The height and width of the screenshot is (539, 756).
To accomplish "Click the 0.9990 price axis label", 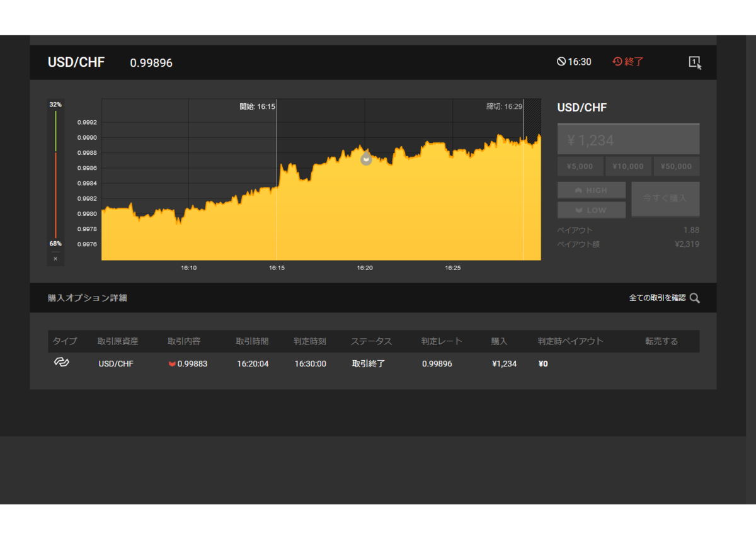I will pos(87,137).
